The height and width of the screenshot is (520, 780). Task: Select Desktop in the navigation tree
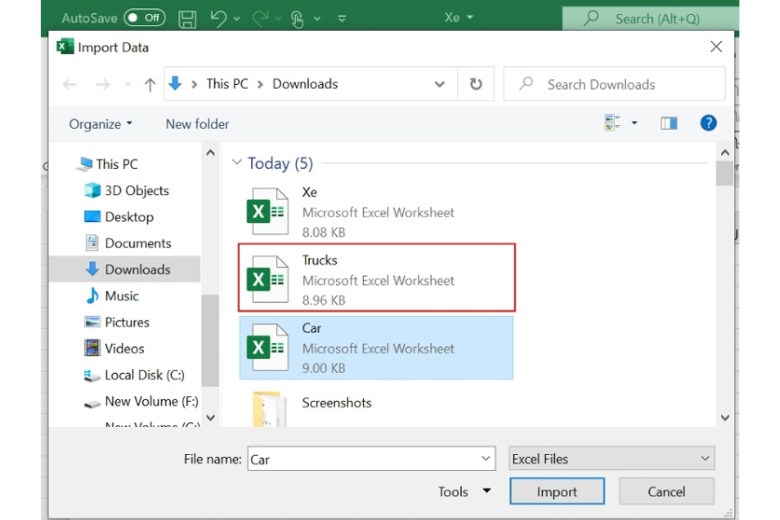[x=129, y=217]
